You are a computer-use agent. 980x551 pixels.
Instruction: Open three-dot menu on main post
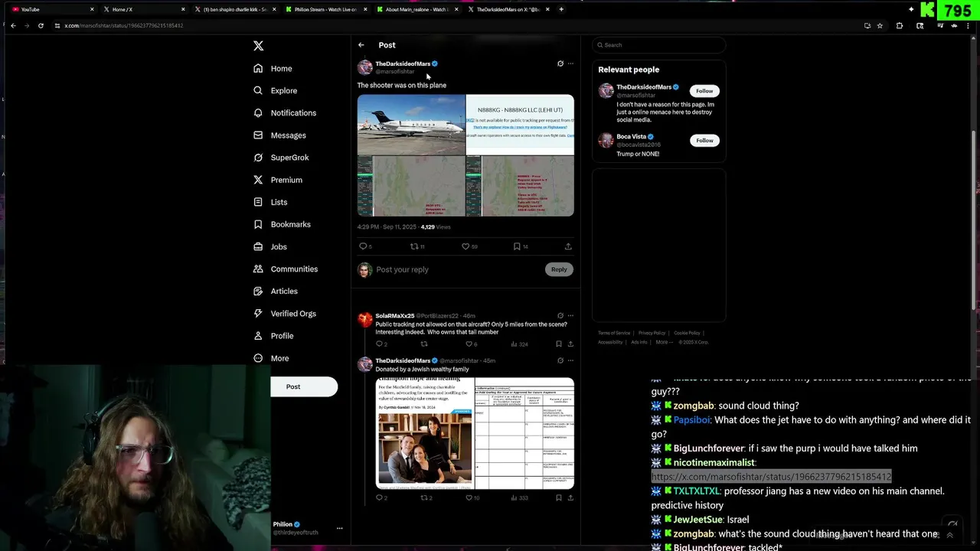(570, 64)
